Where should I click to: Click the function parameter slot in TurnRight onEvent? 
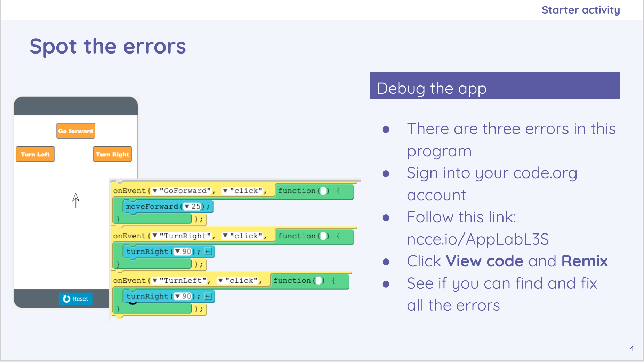click(x=323, y=236)
